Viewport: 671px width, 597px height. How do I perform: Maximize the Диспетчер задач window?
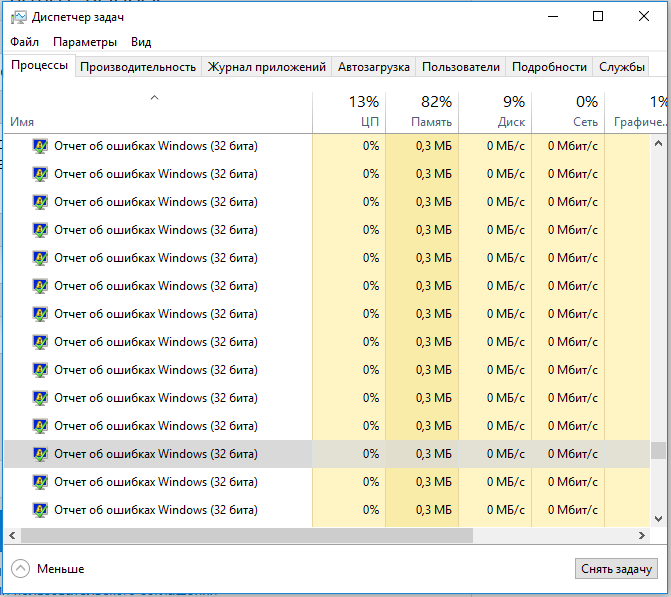coord(598,17)
